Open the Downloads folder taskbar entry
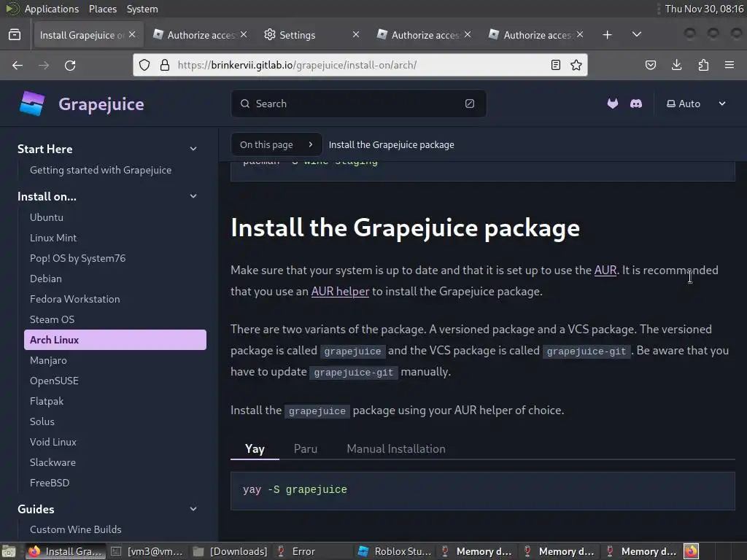Screen dimensions: 747x560 coord(231,551)
